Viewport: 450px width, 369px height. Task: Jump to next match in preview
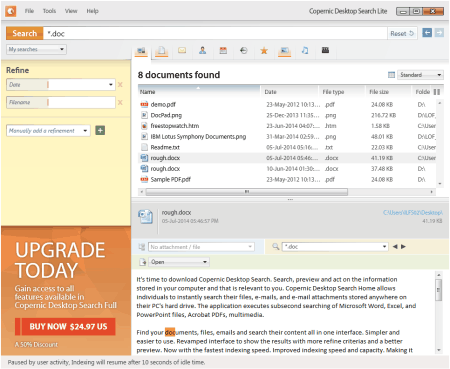pos(403,247)
